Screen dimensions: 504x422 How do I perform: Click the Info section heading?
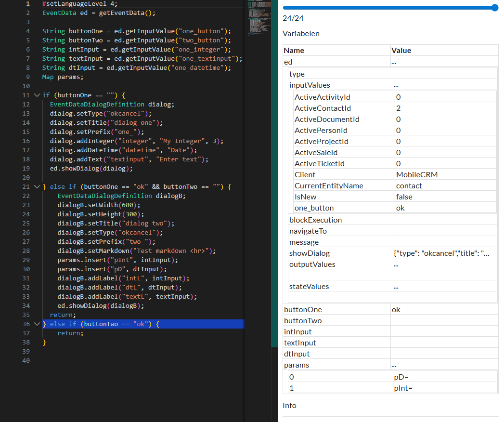coord(289,406)
